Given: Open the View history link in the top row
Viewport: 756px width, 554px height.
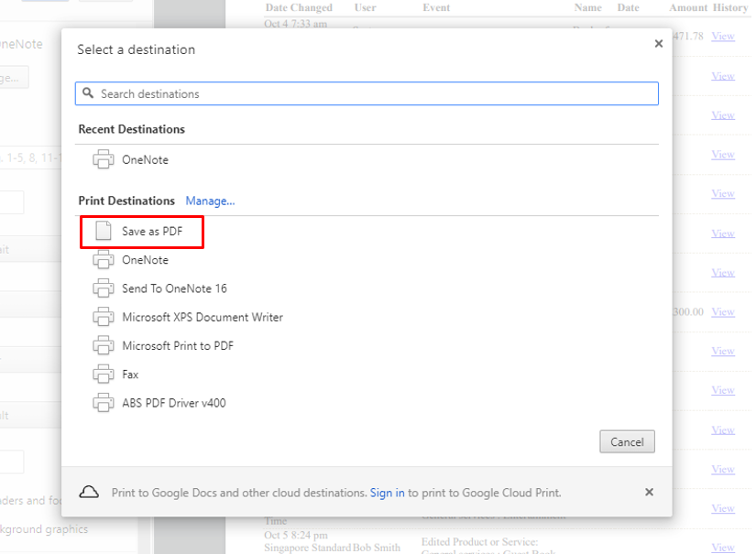Looking at the screenshot, I should click(722, 37).
